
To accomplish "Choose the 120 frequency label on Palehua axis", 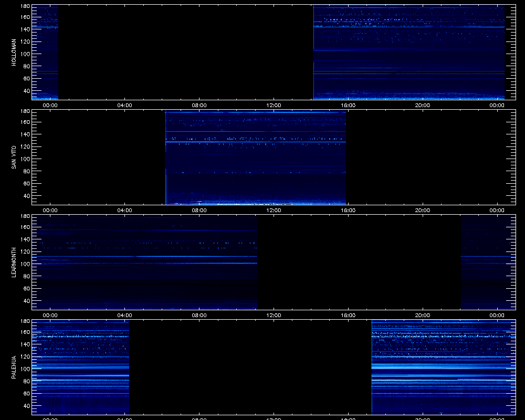I will [x=25, y=356].
